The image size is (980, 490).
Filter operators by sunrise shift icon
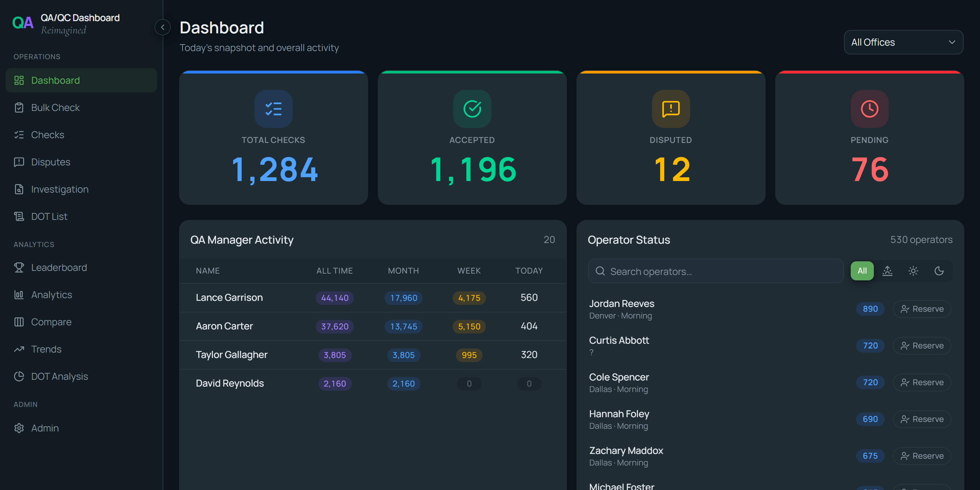click(887, 271)
